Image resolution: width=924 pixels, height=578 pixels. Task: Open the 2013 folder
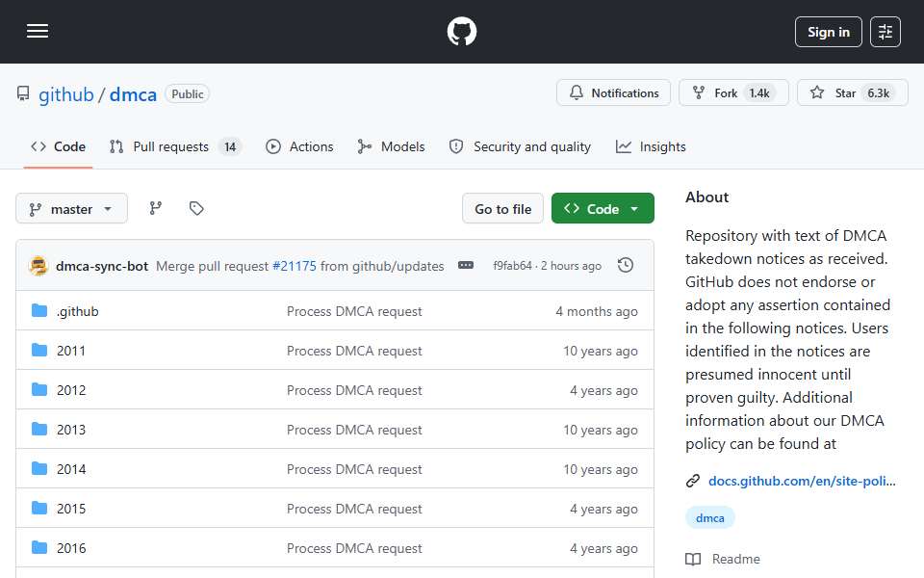click(71, 430)
